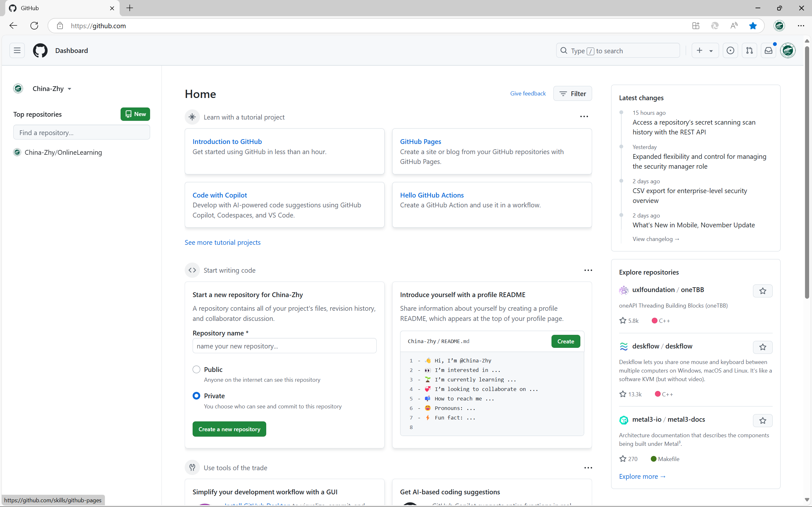Open the hamburger navigation menu
Image resolution: width=812 pixels, height=507 pixels.
[17, 51]
